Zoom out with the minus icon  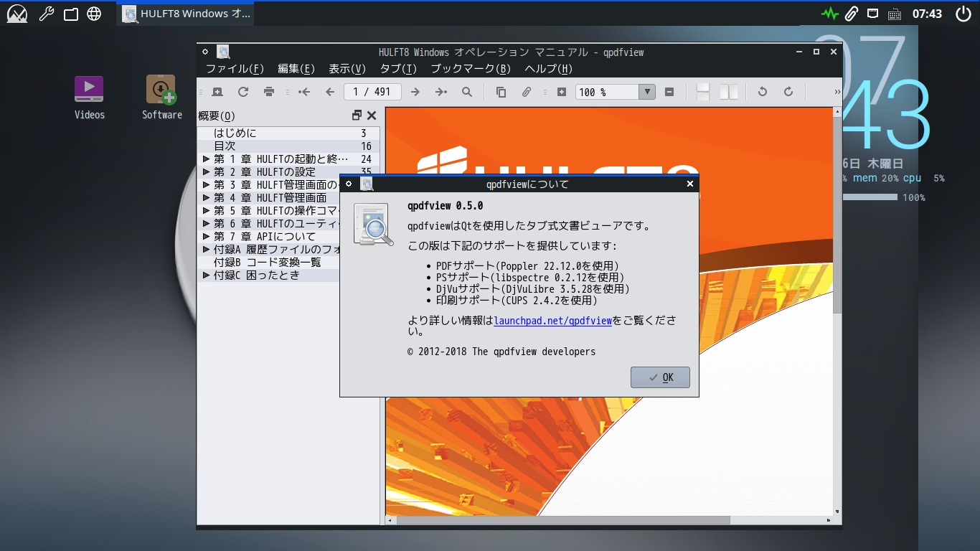click(669, 92)
